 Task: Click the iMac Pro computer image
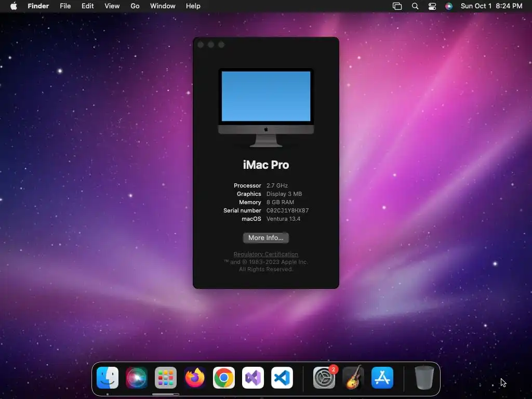coord(265,108)
